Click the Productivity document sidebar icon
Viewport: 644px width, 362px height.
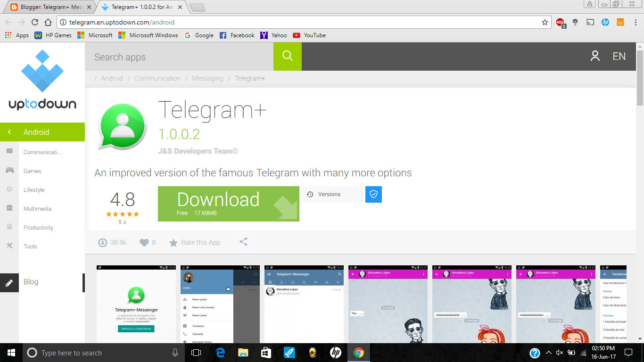[x=9, y=227]
